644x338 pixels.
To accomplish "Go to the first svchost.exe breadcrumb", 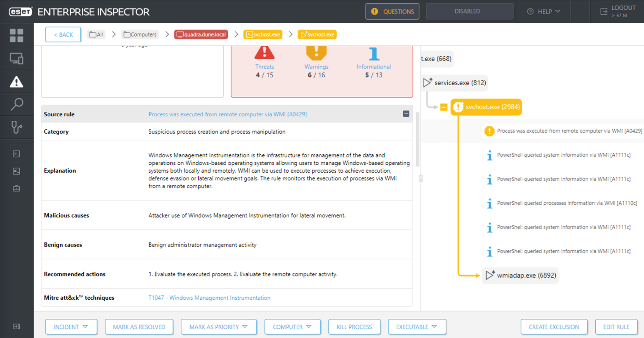I will tap(263, 35).
